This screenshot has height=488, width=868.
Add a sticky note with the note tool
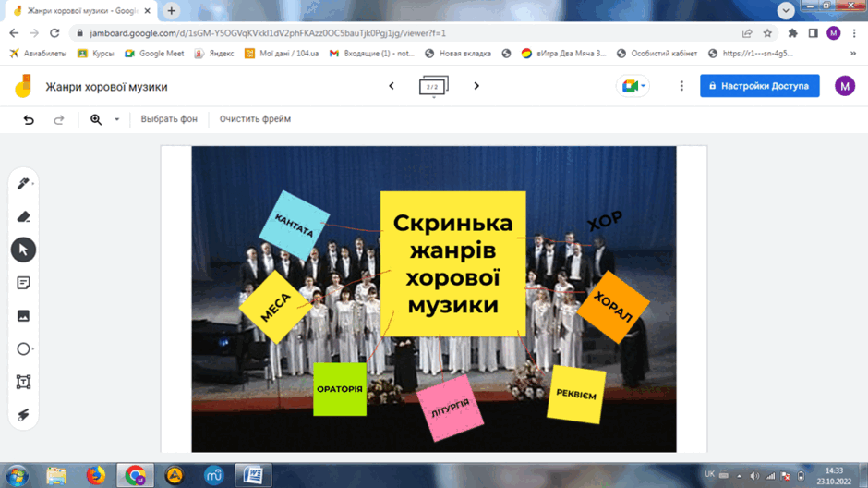[x=23, y=283]
